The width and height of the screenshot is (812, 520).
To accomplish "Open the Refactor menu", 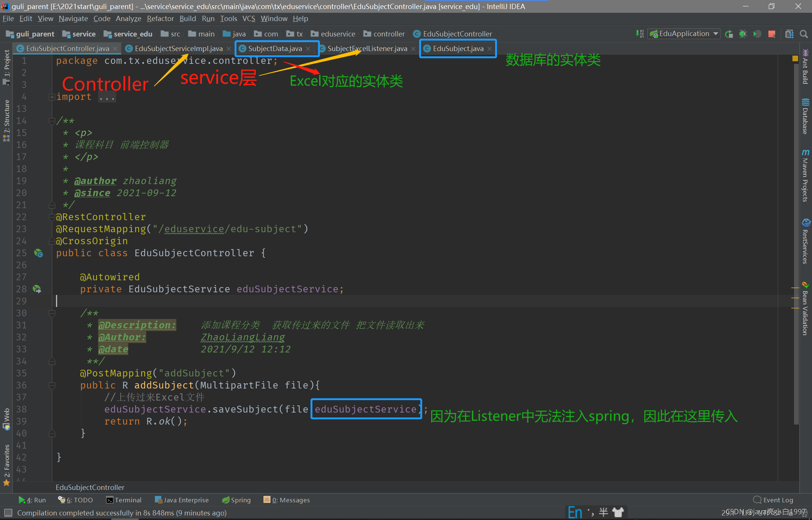I will point(160,18).
